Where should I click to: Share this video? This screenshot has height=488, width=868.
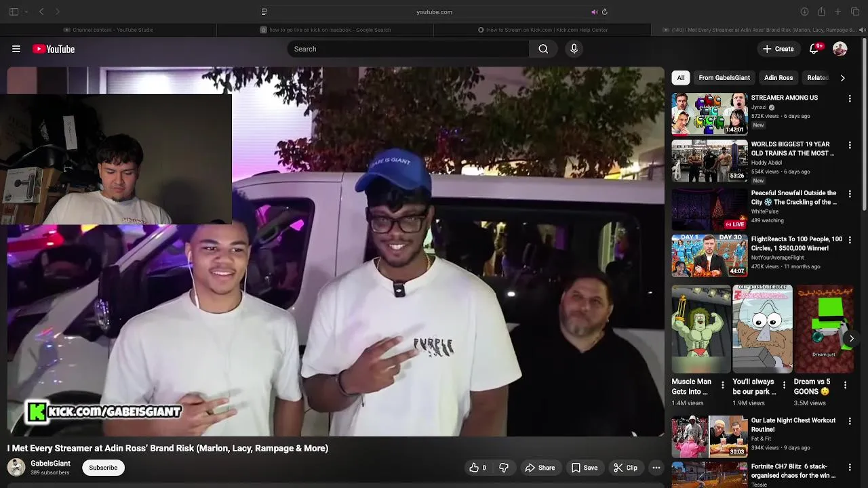point(540,468)
